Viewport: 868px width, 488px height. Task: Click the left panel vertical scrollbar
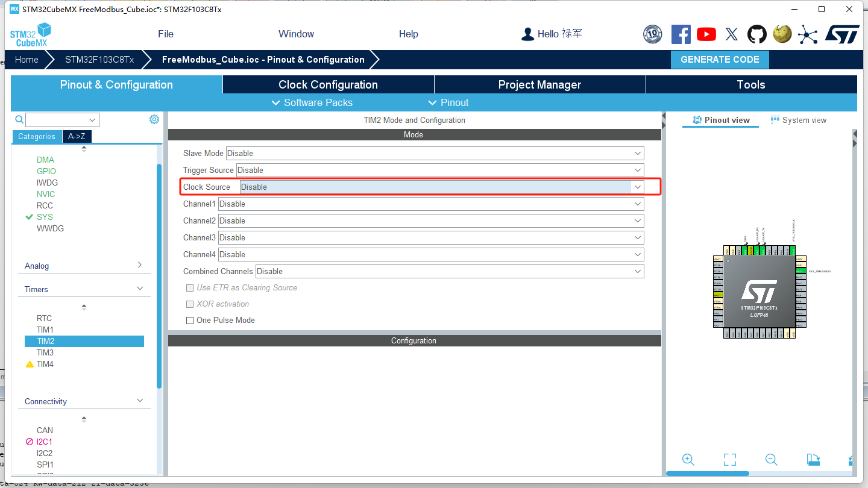159,276
